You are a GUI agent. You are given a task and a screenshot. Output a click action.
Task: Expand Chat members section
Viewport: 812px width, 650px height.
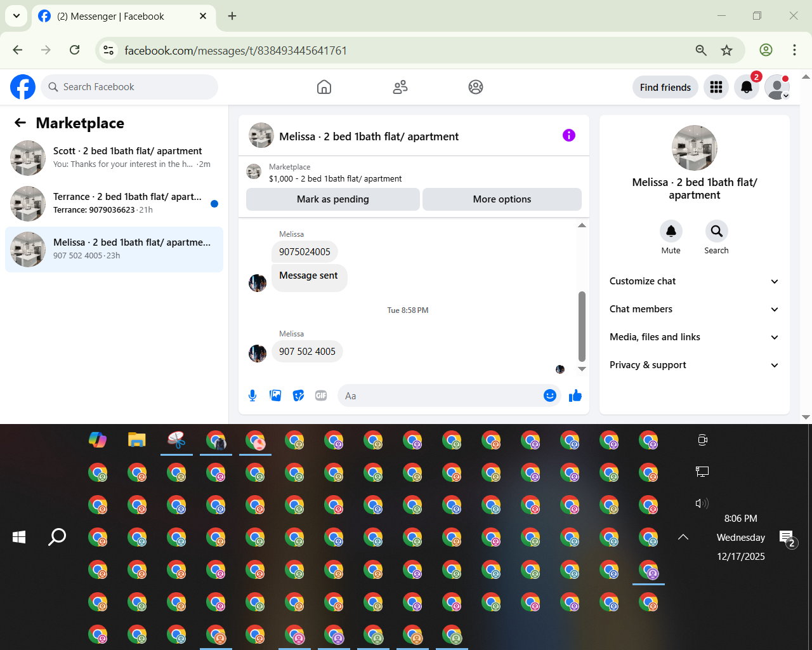click(694, 309)
